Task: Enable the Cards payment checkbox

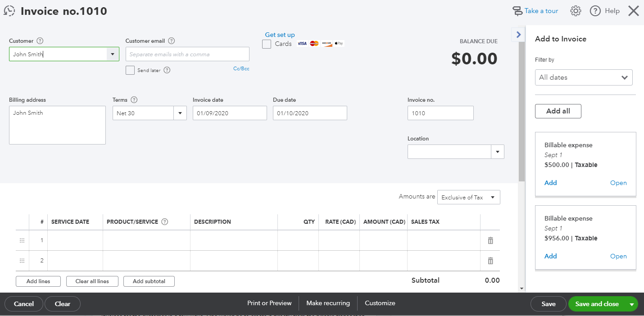Action: coord(267,44)
